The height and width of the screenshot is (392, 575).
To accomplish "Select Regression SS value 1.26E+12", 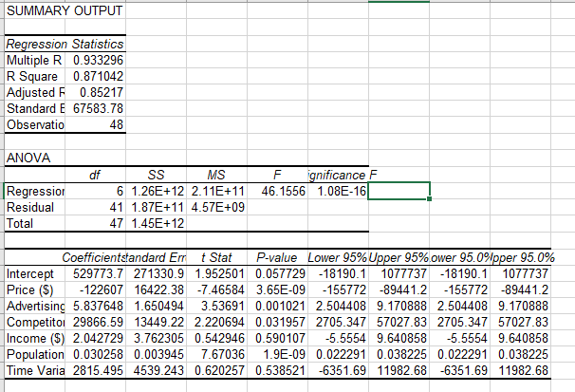I will click(156, 191).
